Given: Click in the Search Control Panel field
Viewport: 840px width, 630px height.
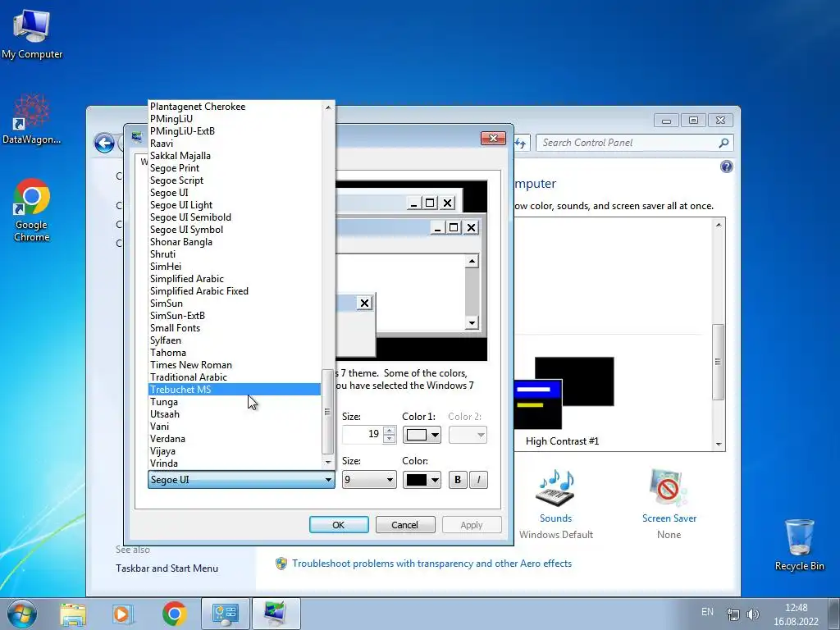Looking at the screenshot, I should 627,143.
